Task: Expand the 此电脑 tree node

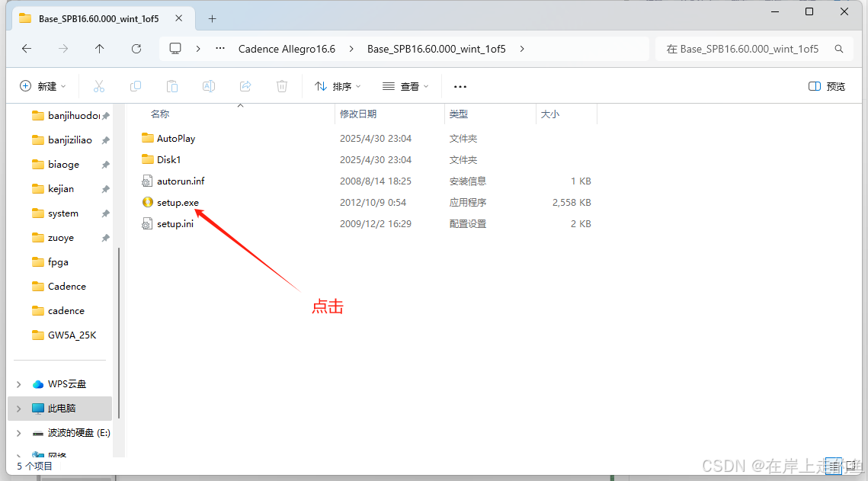Action: click(19, 409)
